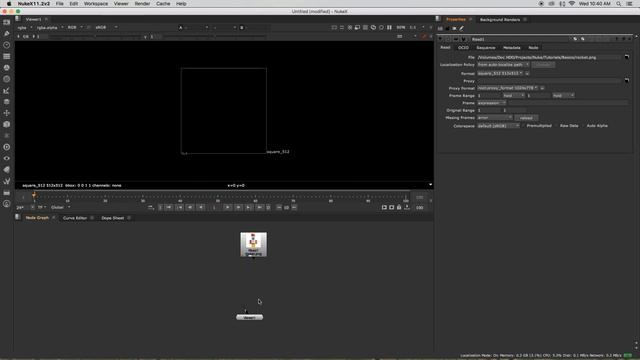Open the Channel nodes toolbar menu

7,56
